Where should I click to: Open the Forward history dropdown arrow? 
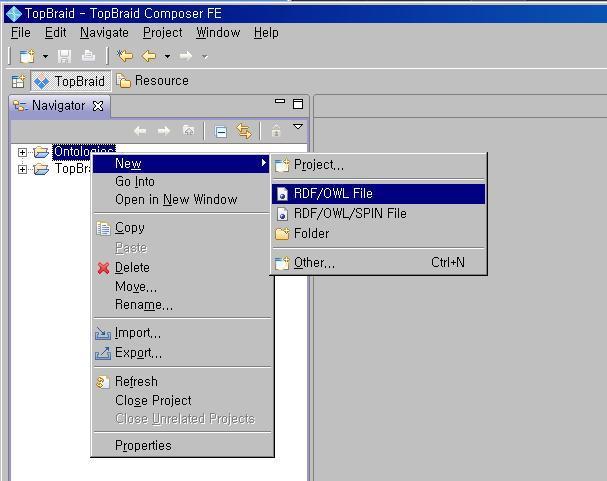(204, 57)
